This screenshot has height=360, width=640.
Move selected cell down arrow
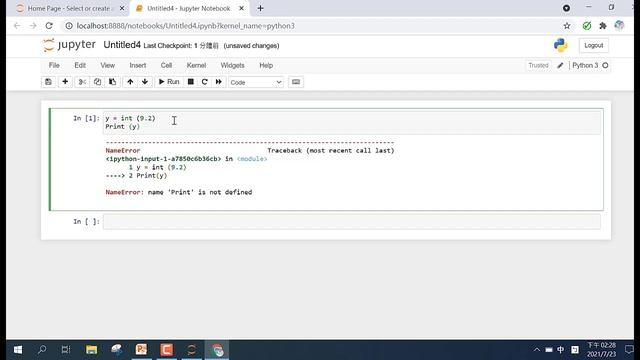pyautogui.click(x=145, y=82)
